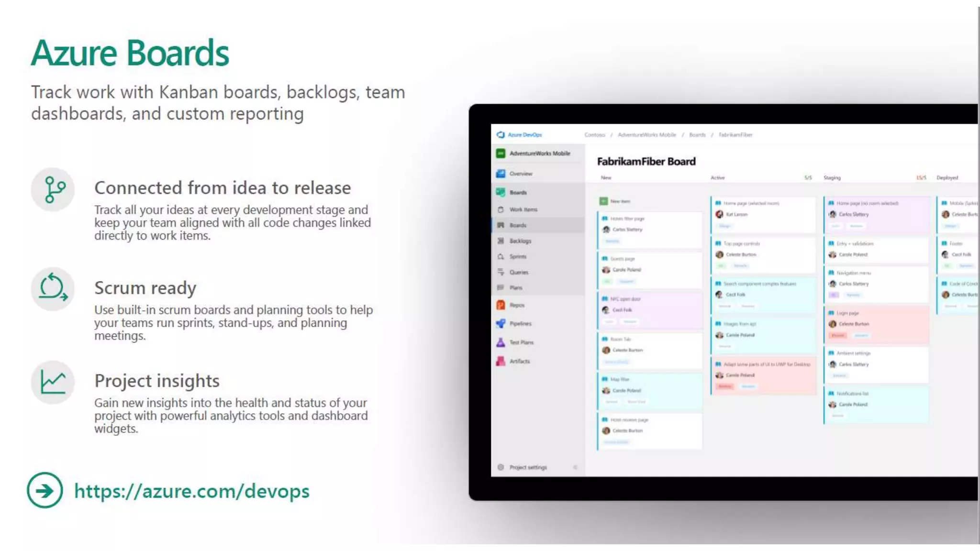Image resolution: width=980 pixels, height=551 pixels.
Task: Click AdventureWorks Mobile breadcrumb link
Action: click(646, 135)
